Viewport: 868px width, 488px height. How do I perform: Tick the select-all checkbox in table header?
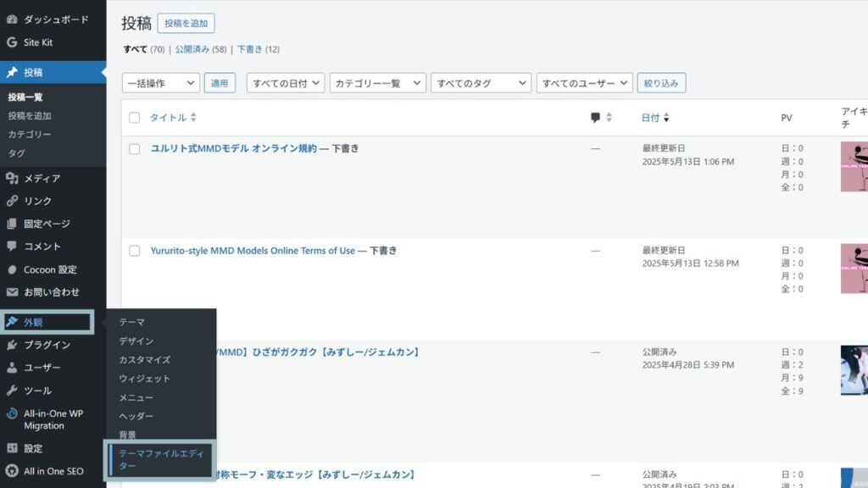click(134, 117)
